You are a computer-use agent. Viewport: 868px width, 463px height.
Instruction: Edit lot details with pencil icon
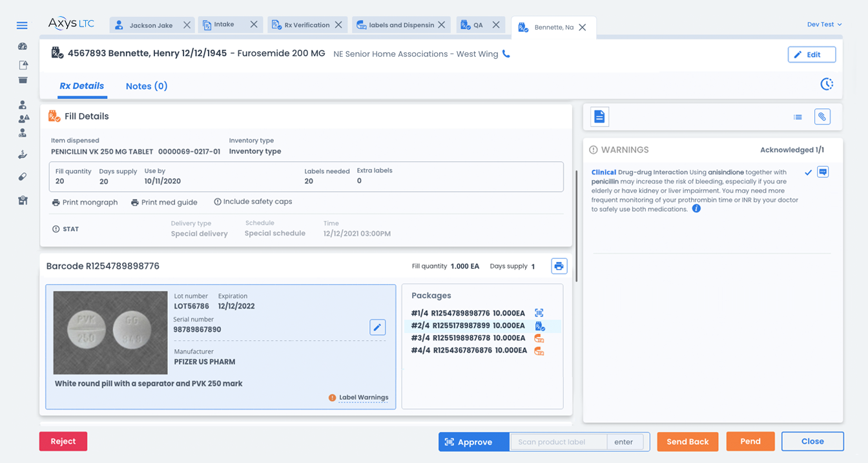pyautogui.click(x=378, y=327)
